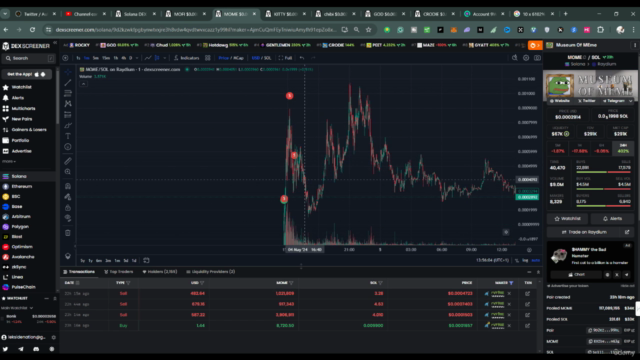Select the ruler measure tool

pos(68,161)
